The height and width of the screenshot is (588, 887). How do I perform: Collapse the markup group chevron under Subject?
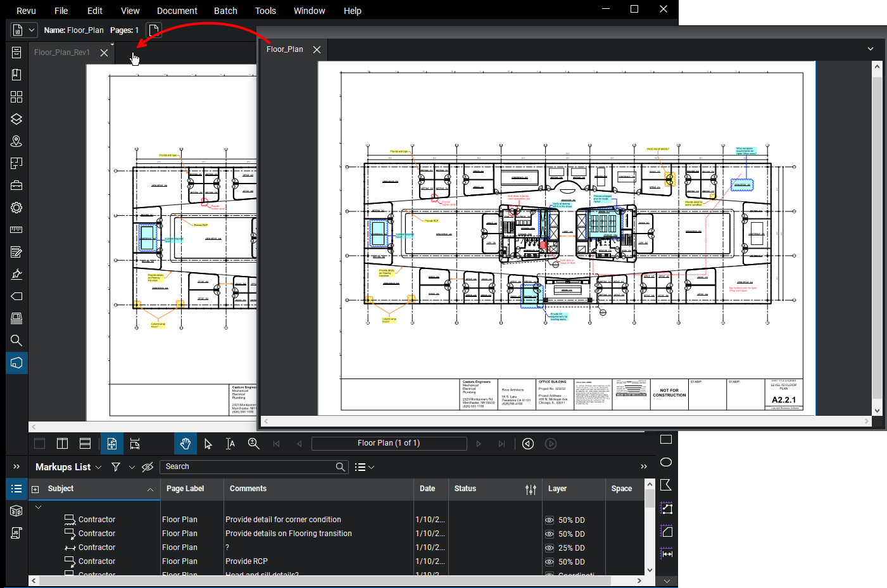click(39, 507)
